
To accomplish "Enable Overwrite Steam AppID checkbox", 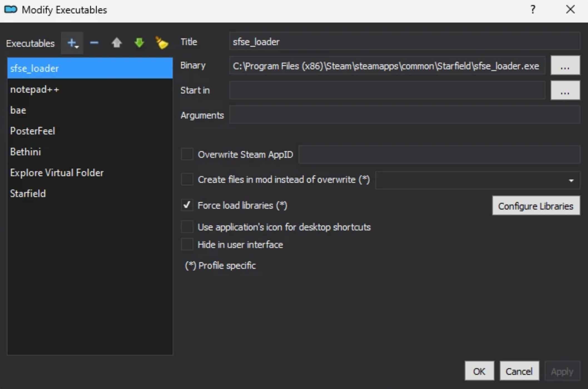I will point(187,154).
